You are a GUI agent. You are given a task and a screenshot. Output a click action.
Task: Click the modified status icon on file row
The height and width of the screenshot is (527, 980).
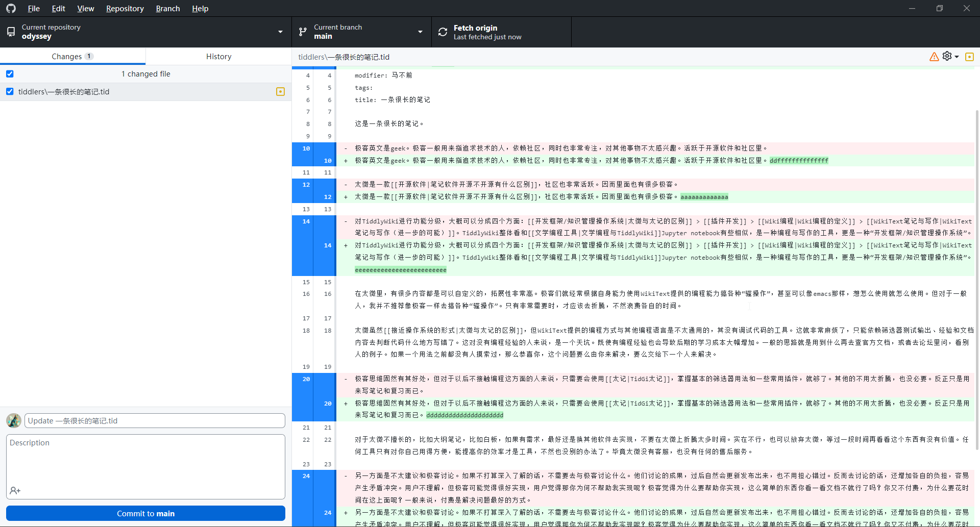280,91
